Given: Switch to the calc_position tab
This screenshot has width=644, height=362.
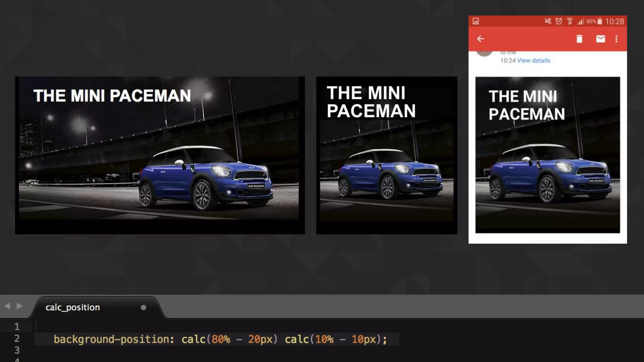Looking at the screenshot, I should 73,307.
